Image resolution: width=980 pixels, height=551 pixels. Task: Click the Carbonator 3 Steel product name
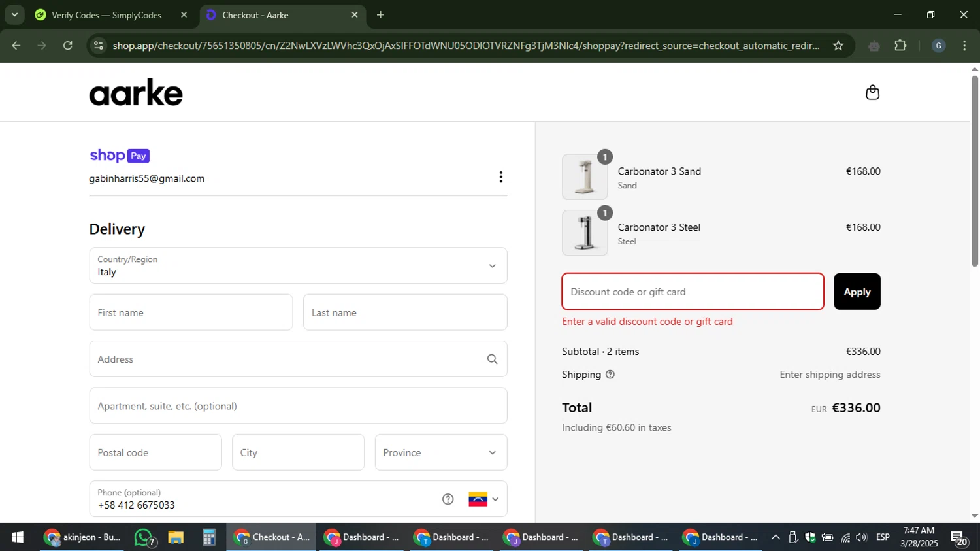659,227
